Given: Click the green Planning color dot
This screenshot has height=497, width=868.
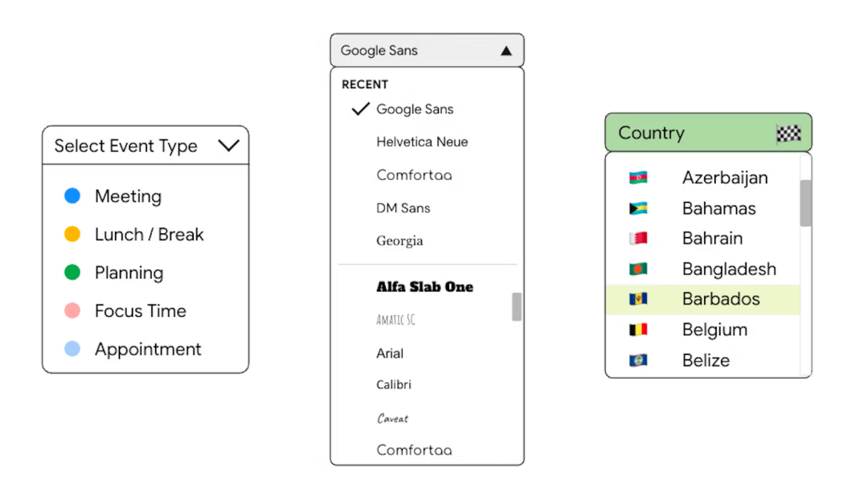Looking at the screenshot, I should (72, 273).
